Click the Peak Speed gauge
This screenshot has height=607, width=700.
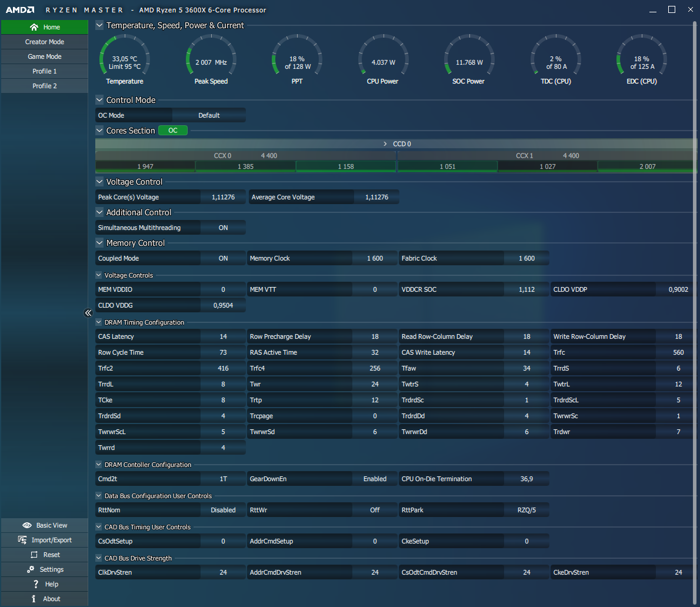211,60
